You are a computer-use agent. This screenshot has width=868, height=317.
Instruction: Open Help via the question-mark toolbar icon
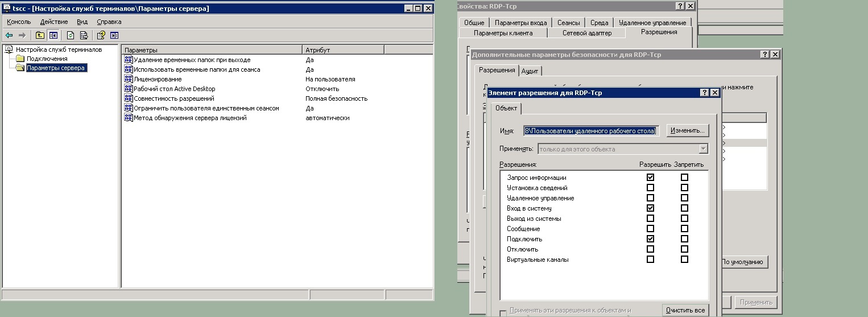click(101, 35)
